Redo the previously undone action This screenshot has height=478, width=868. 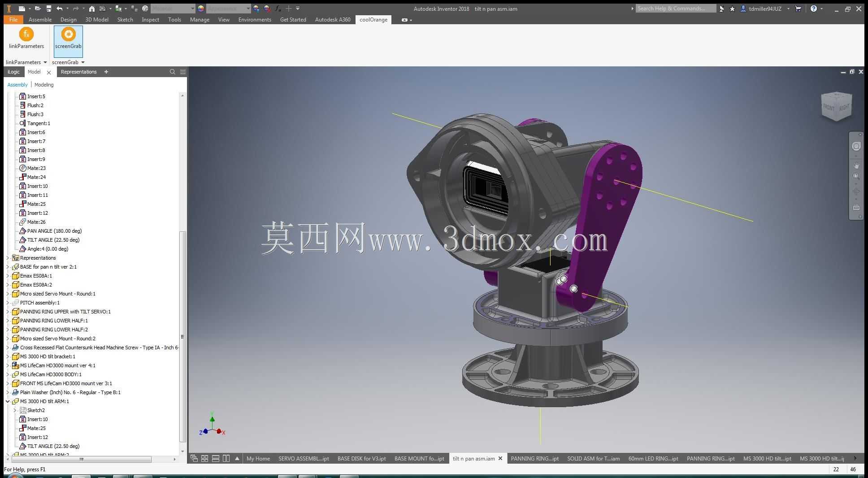click(x=76, y=9)
